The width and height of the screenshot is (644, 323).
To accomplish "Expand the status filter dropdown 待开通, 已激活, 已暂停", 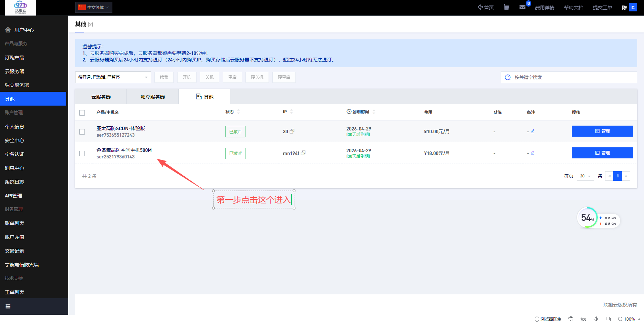I will [113, 77].
